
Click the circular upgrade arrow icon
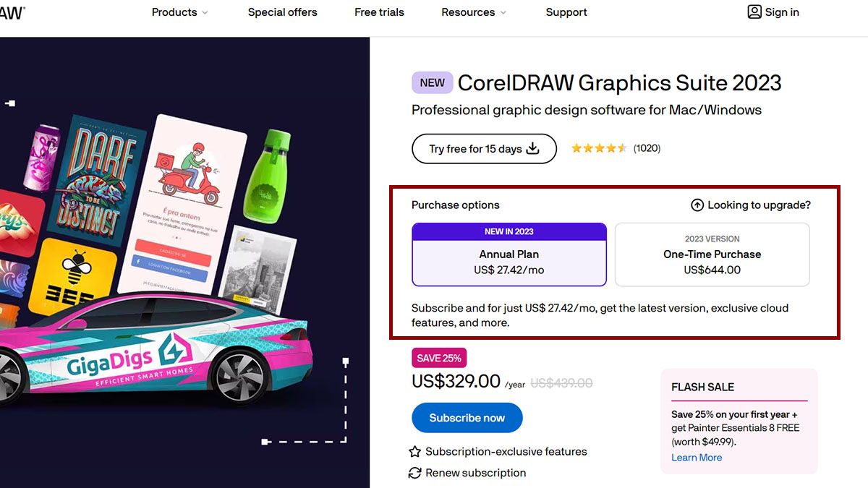[696, 205]
